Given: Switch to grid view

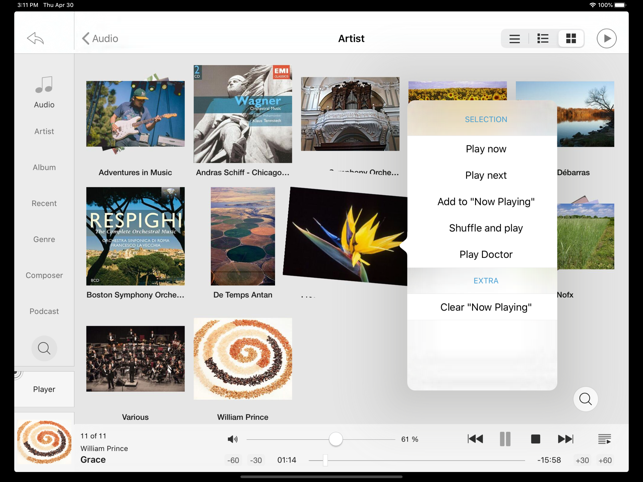Looking at the screenshot, I should click(x=571, y=39).
